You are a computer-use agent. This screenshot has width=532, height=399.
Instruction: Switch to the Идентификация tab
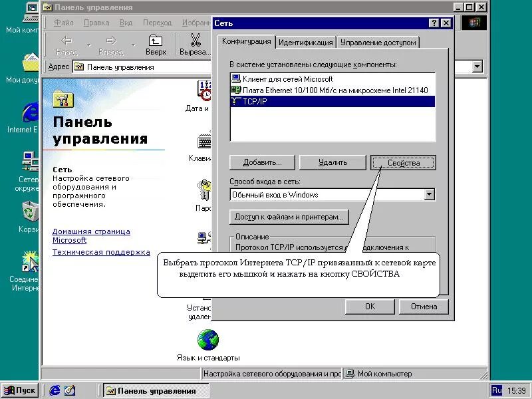(x=307, y=41)
